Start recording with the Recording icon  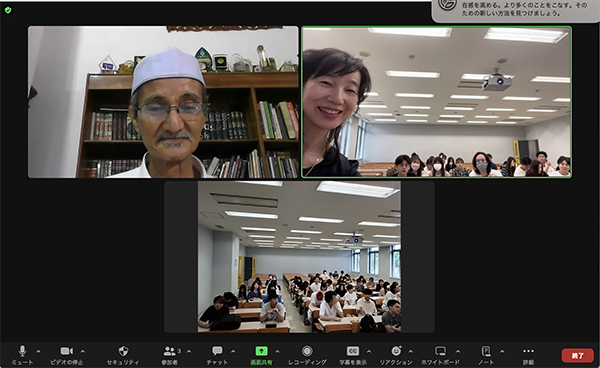307,351
